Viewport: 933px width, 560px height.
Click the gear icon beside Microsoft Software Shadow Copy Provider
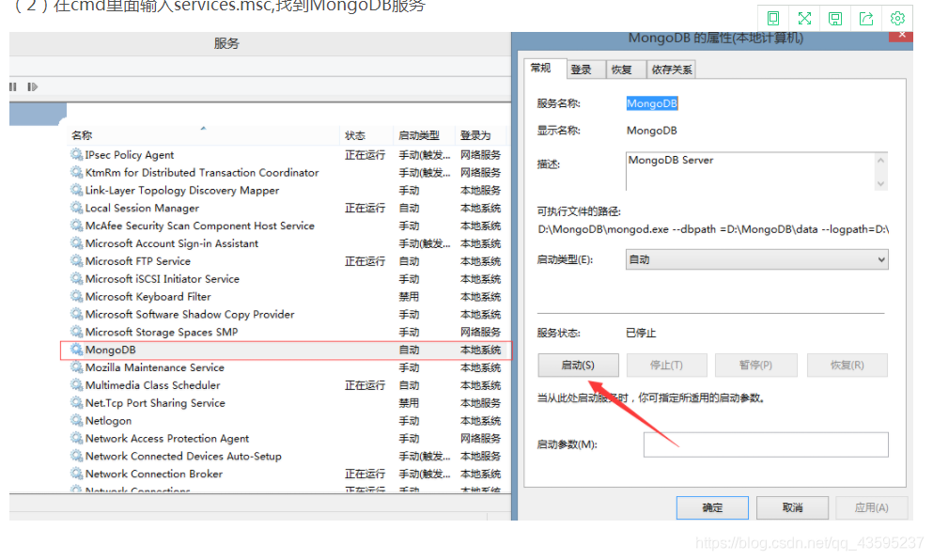tap(76, 314)
